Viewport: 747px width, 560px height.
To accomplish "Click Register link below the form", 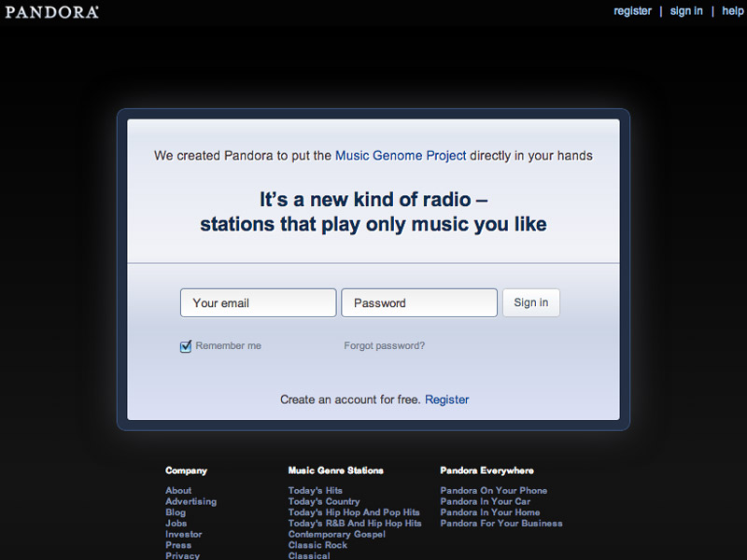I will pos(447,399).
